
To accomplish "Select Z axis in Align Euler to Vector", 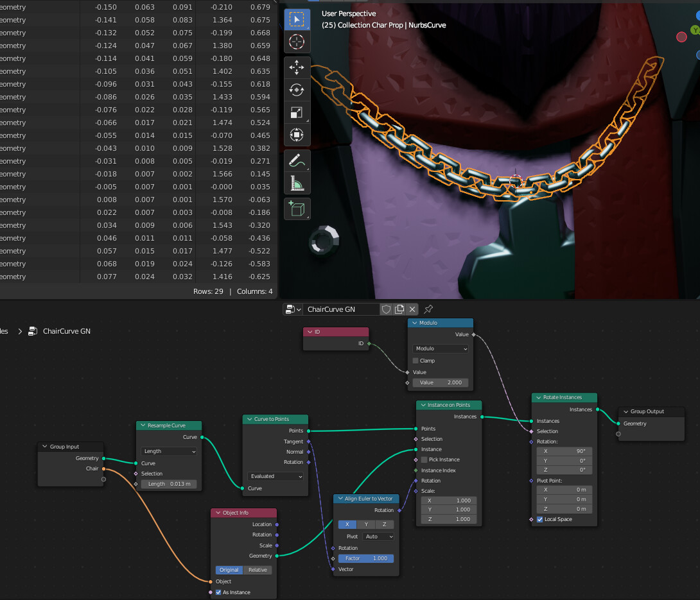I will (385, 524).
